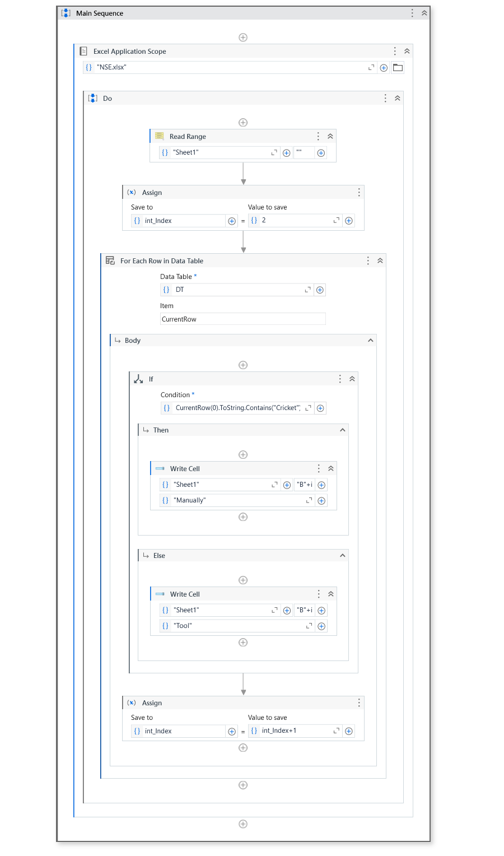
Task: Edit the If Condition expression field
Action: [x=237, y=408]
